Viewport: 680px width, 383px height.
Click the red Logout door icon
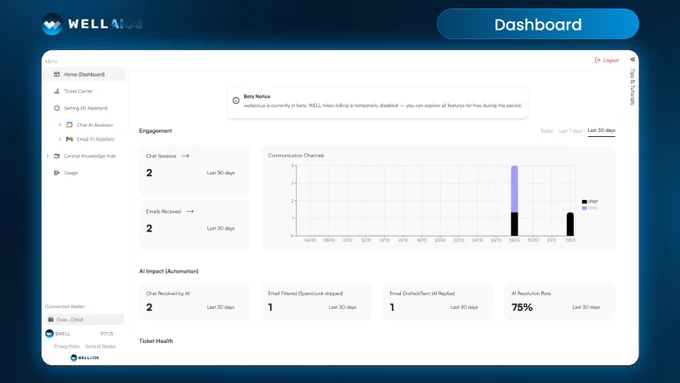coord(598,60)
